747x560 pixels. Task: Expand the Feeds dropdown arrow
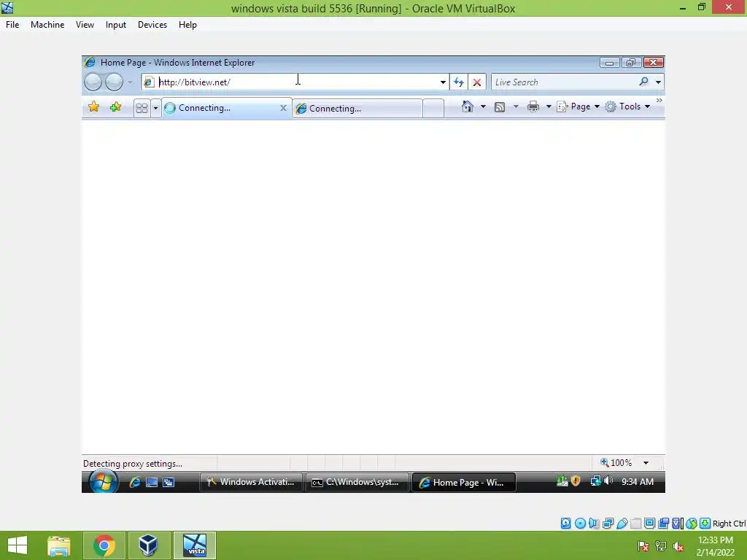click(516, 106)
